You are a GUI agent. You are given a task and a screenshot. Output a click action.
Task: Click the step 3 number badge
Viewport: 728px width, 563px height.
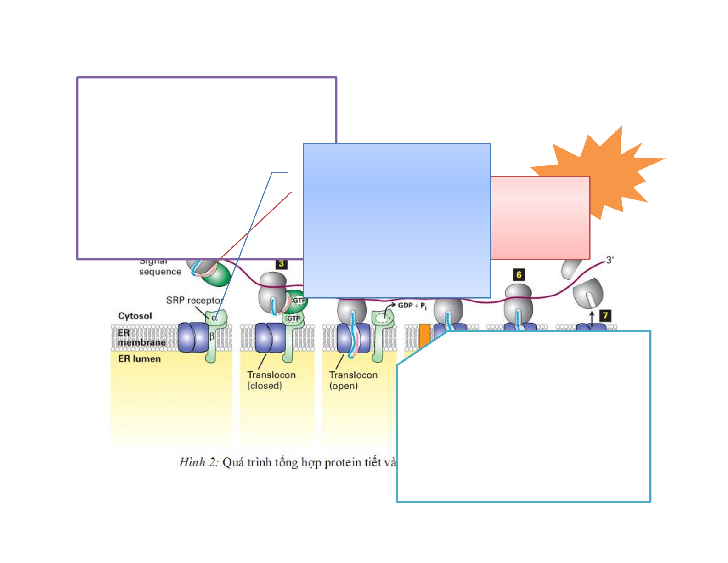(281, 264)
